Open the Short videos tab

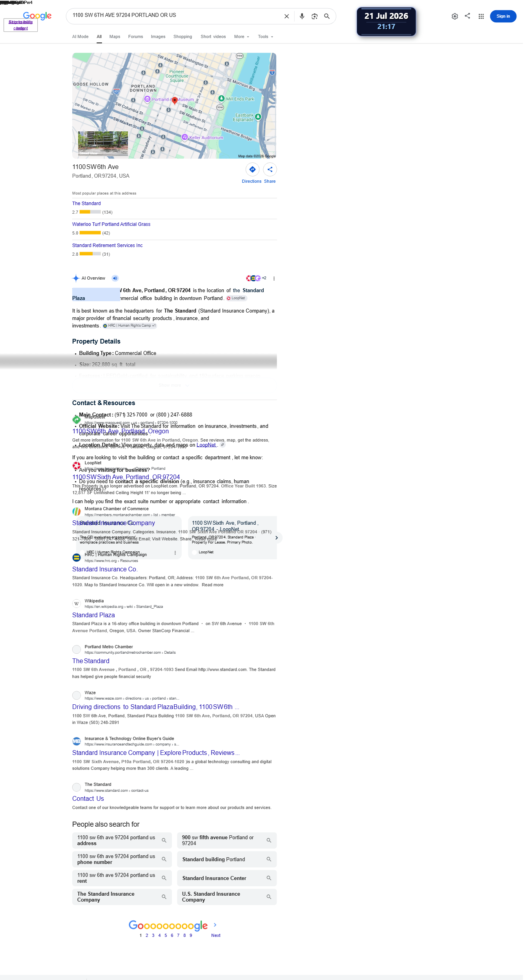tap(213, 37)
